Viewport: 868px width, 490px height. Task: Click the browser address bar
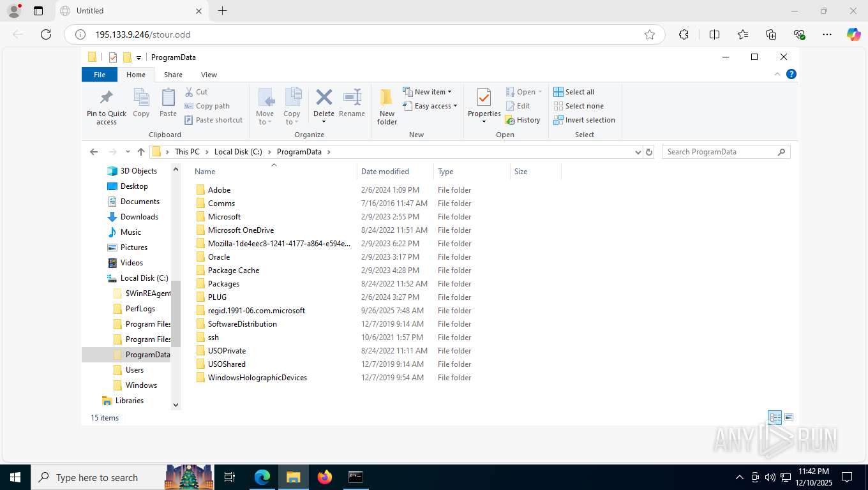(364, 34)
